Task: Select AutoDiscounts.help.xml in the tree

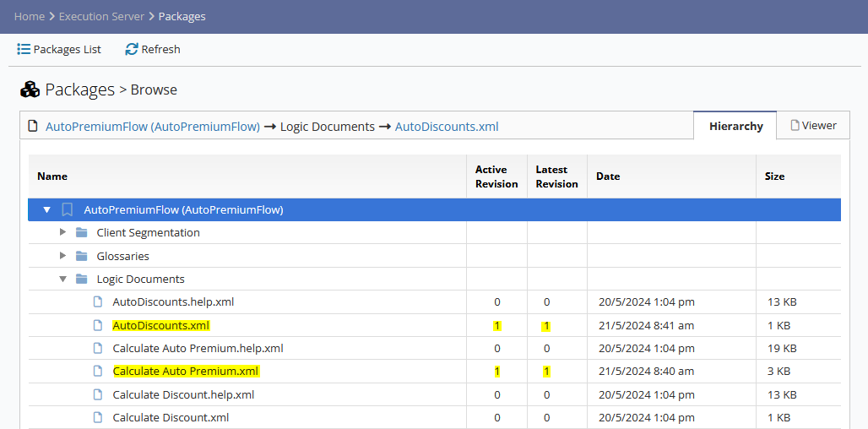Action: pos(173,302)
